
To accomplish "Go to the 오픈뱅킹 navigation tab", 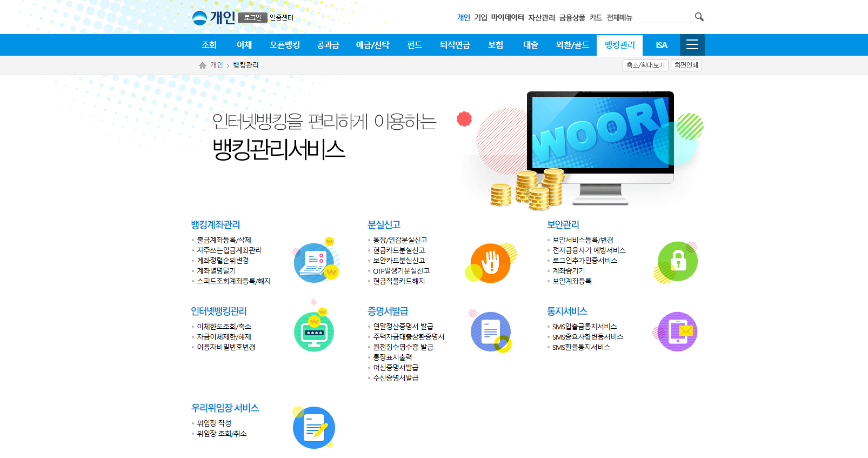I will [285, 45].
